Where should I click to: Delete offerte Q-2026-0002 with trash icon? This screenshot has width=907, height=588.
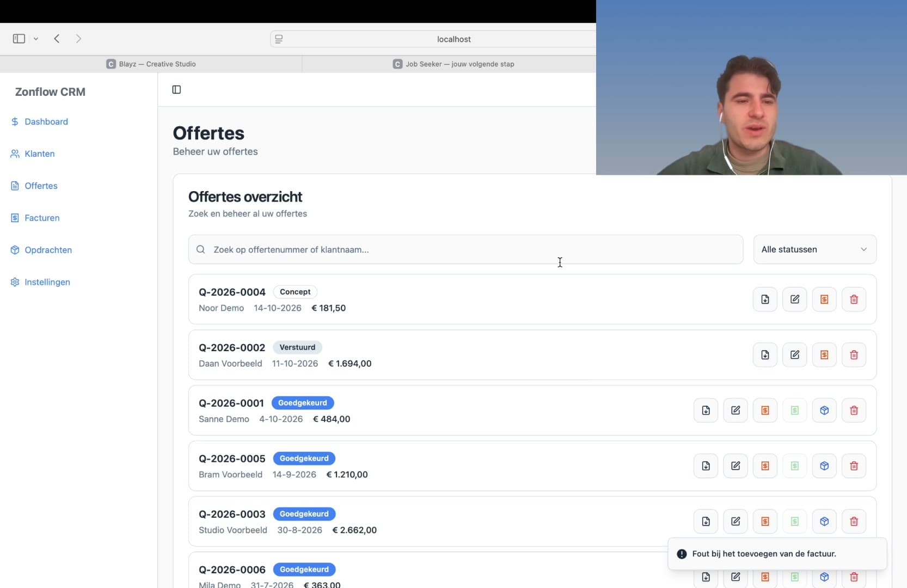[x=854, y=355]
